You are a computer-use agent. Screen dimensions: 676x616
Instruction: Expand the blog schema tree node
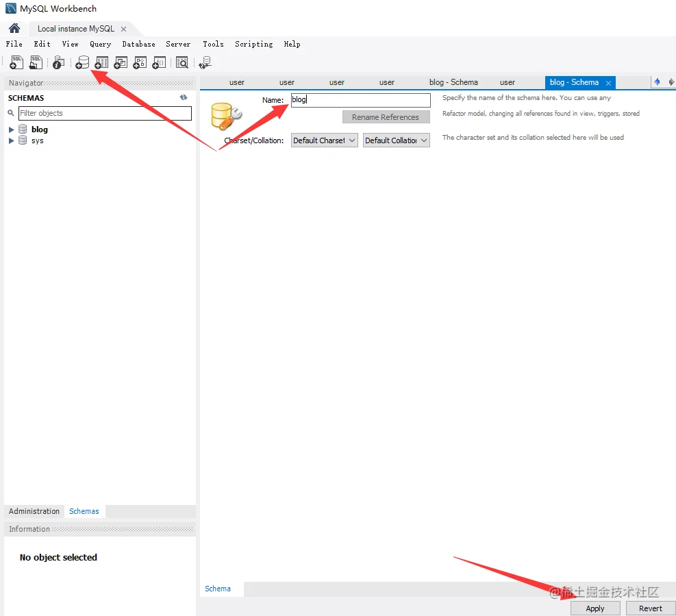pyautogui.click(x=11, y=130)
